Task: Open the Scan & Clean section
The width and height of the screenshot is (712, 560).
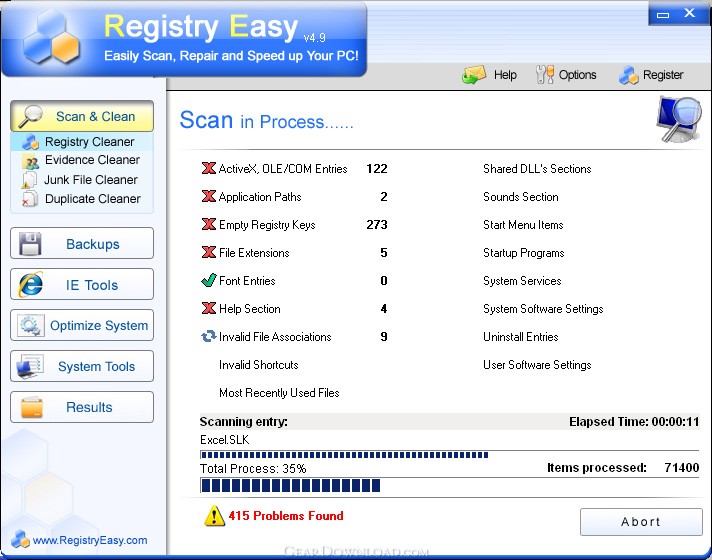Action: (x=82, y=116)
